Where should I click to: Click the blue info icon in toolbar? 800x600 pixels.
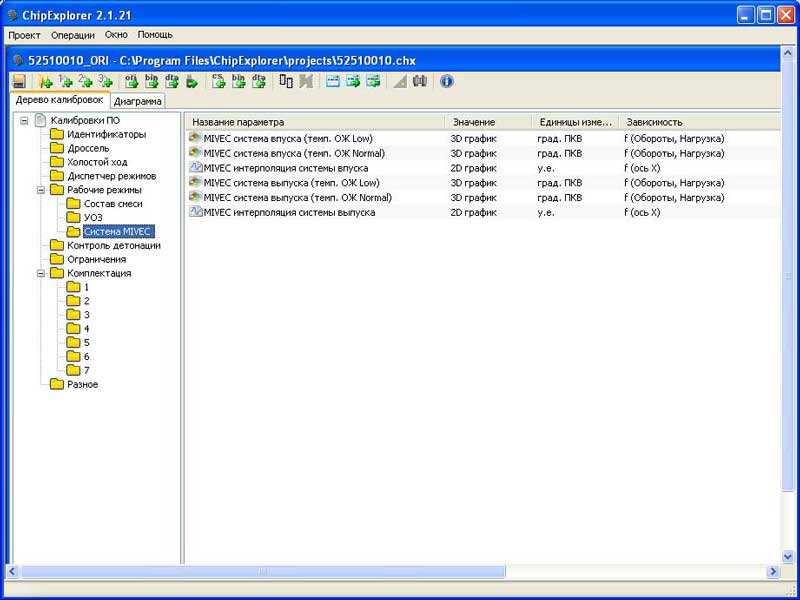click(x=447, y=81)
